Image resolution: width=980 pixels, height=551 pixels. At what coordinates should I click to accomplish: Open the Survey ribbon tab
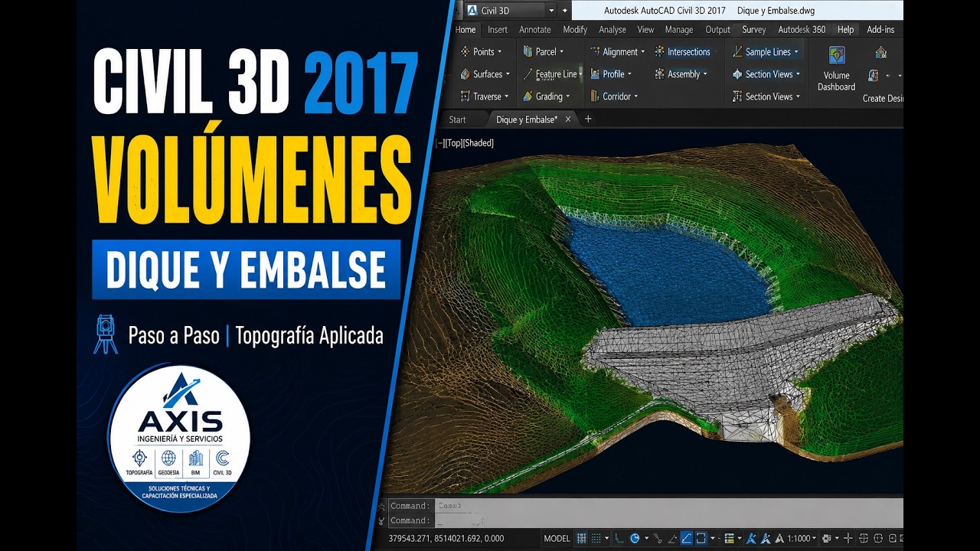click(754, 30)
